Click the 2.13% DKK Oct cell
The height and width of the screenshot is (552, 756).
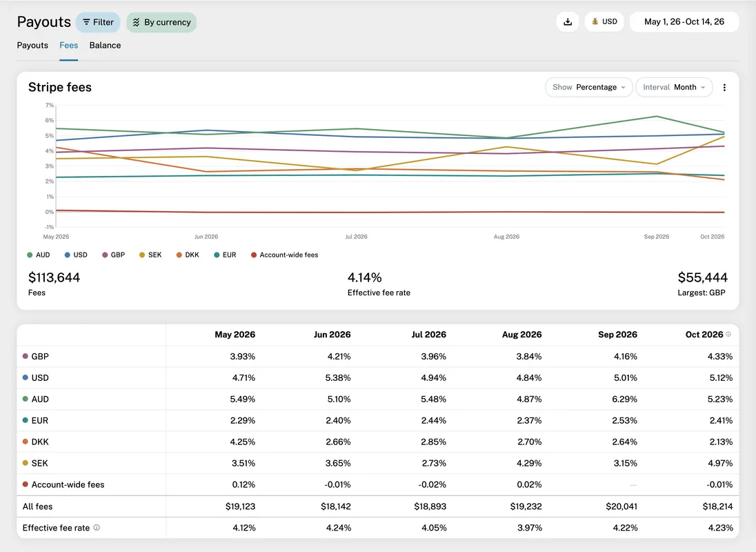[721, 442]
